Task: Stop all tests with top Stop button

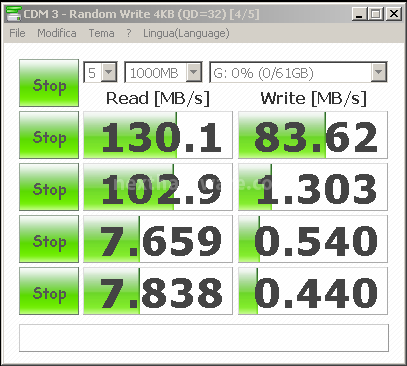Action: [49, 83]
